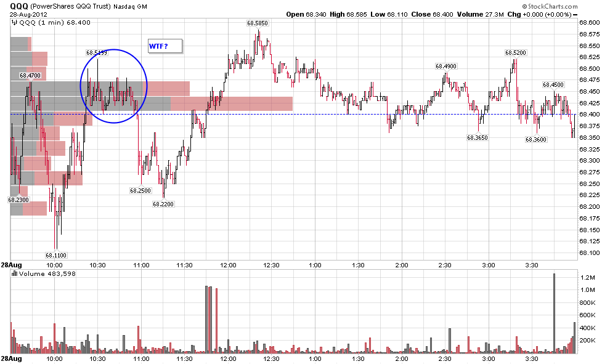Click the 200K volume axis label
The image size is (610, 364).
point(587,341)
